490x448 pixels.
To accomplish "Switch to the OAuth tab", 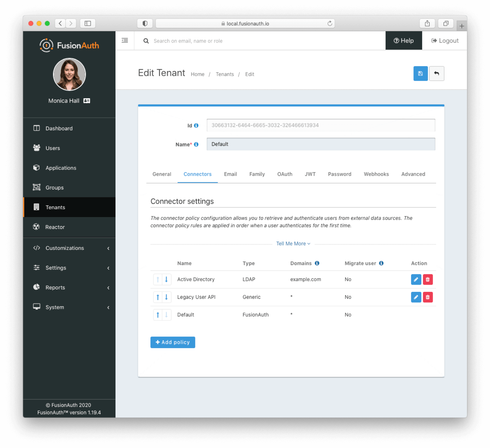I will 285,174.
